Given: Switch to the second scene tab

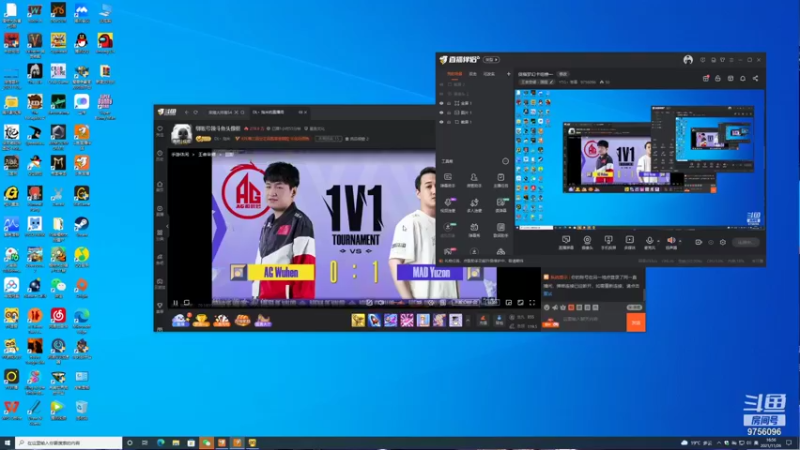Looking at the screenshot, I should [x=473, y=74].
